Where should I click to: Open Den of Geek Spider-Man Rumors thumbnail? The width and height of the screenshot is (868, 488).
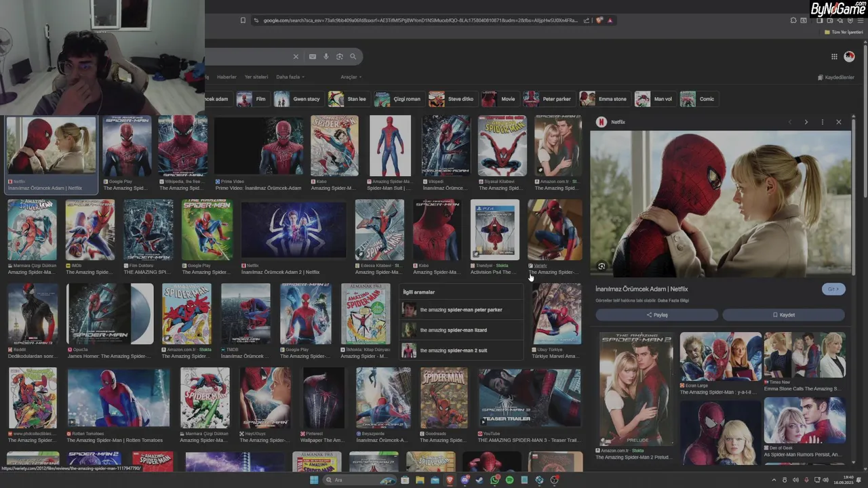[x=805, y=420]
